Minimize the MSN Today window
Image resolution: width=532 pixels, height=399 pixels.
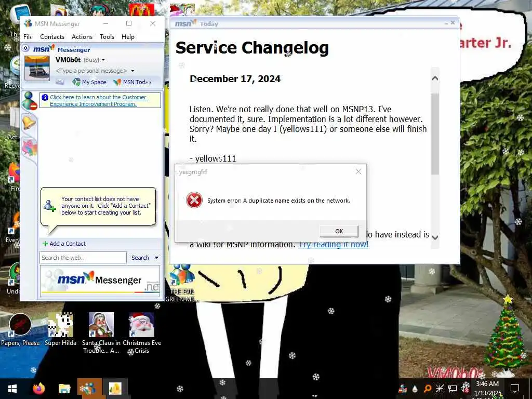point(446,23)
